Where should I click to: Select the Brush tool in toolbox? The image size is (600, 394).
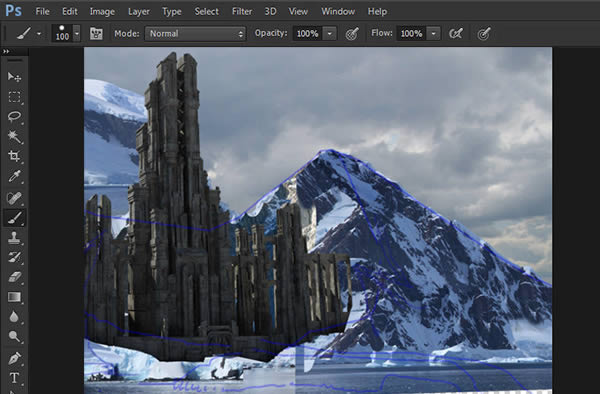coord(14,218)
